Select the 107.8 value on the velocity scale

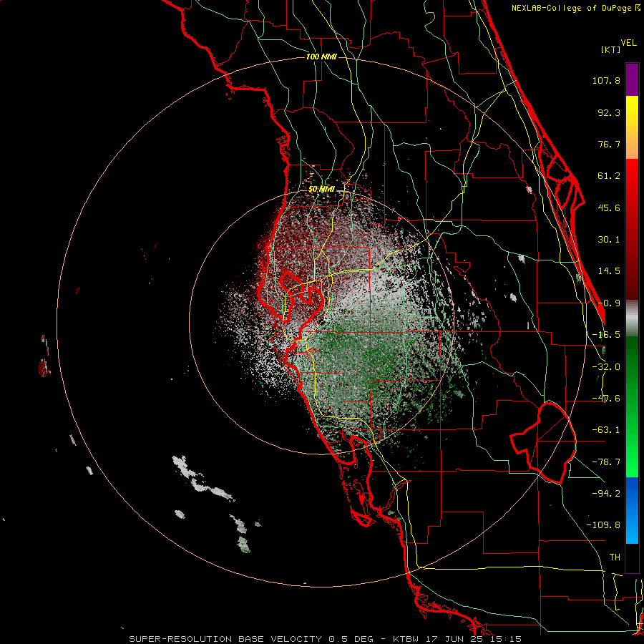[x=606, y=80]
